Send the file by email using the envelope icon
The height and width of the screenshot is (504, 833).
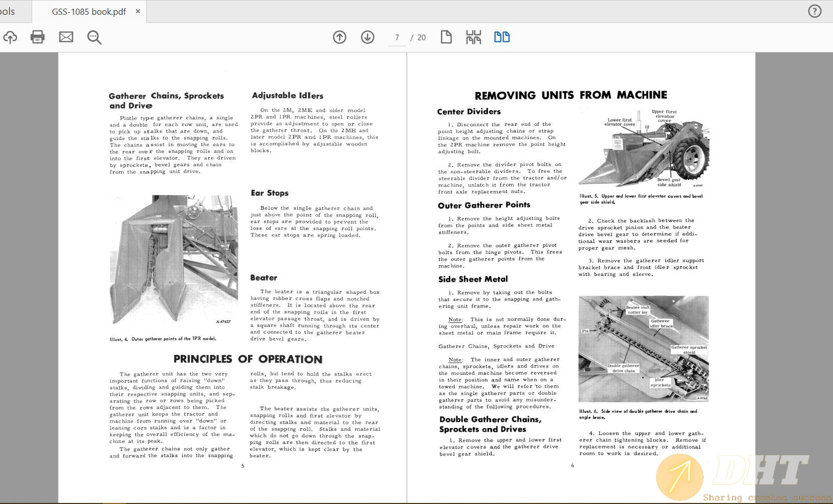click(66, 37)
